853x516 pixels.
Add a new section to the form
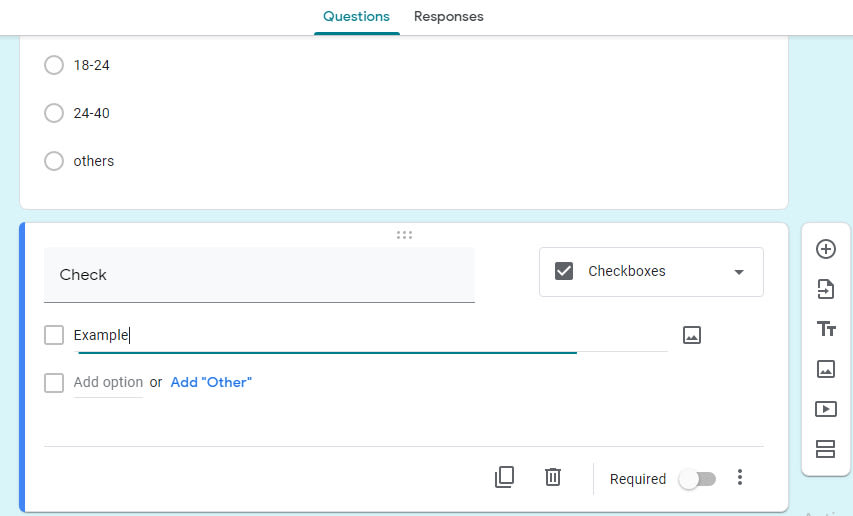point(826,448)
